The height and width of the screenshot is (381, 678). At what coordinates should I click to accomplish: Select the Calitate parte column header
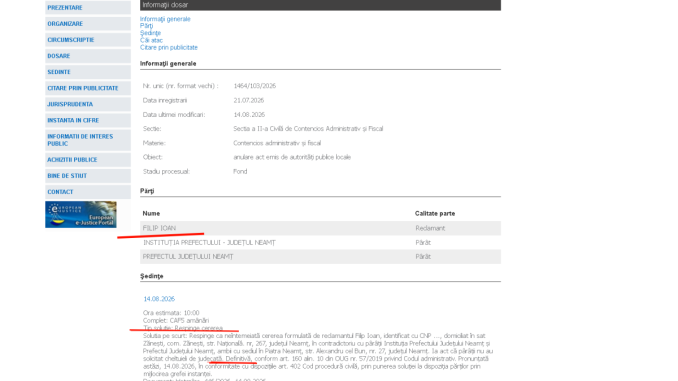435,214
